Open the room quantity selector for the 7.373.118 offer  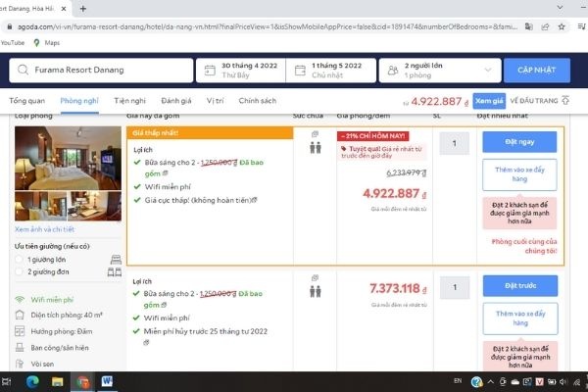coord(454,287)
